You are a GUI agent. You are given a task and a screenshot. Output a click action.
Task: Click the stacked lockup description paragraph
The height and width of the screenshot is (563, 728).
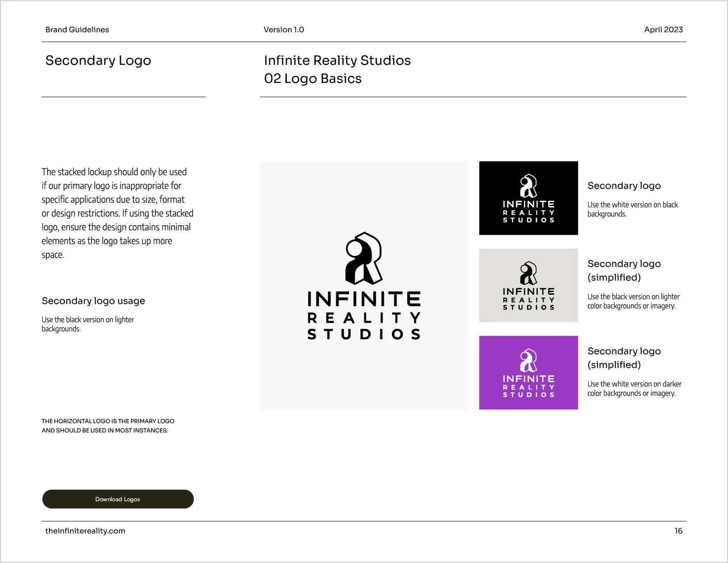click(117, 213)
